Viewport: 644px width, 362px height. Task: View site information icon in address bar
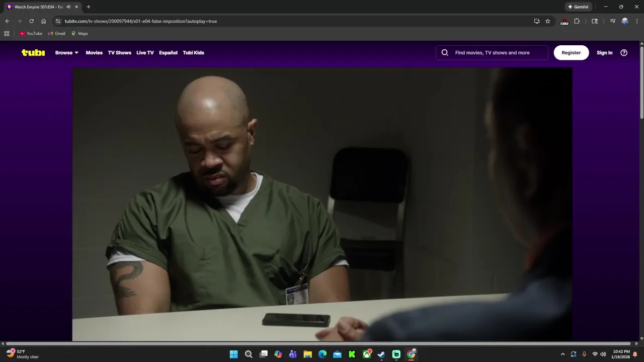click(x=58, y=21)
